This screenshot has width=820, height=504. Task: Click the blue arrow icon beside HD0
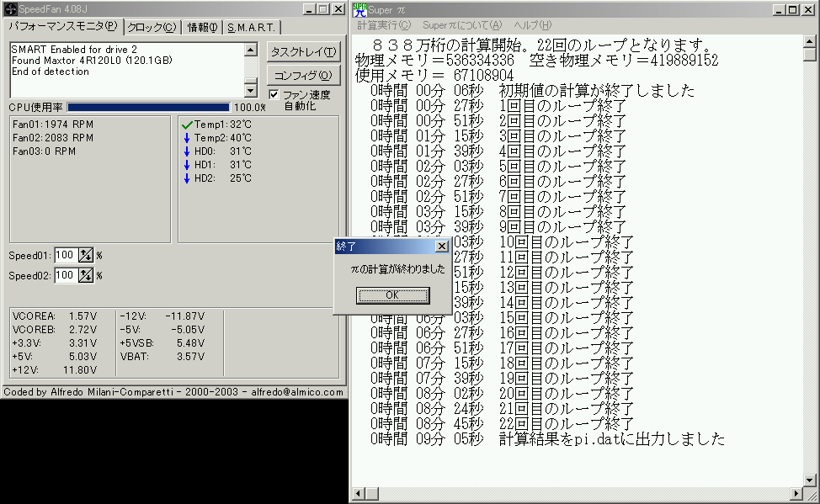tap(187, 151)
